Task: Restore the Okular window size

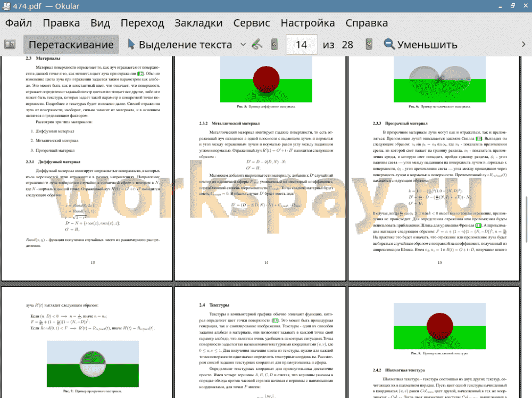Action: point(513,6)
